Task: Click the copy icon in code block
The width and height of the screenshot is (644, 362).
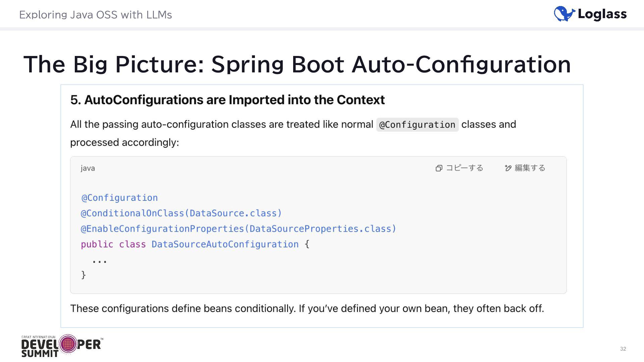Action: [x=439, y=168]
